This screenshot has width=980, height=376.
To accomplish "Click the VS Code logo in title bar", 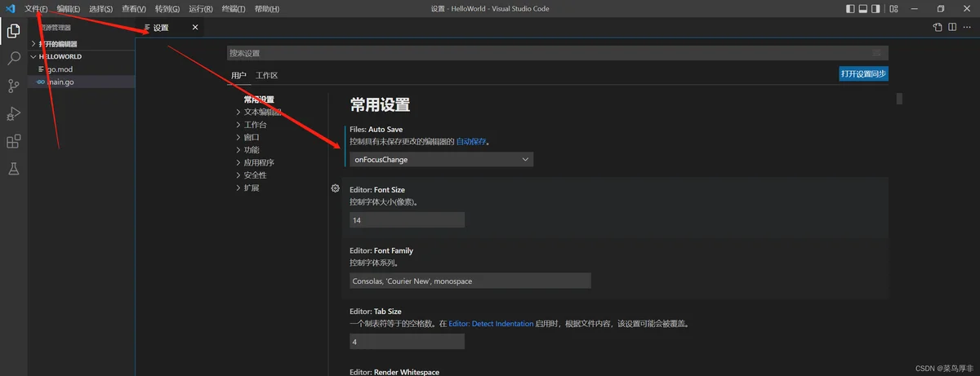I will (10, 8).
